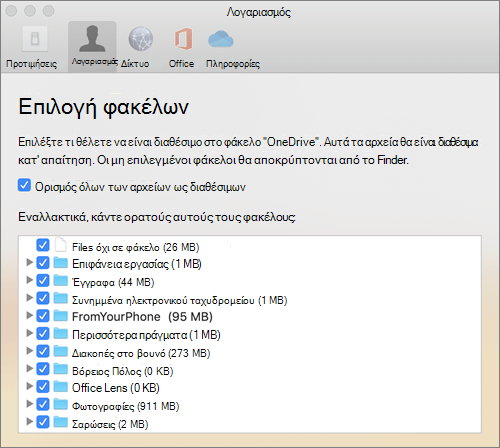Expand the FromYourPhone folder triangle
The height and width of the screenshot is (448, 500).
pos(29,315)
